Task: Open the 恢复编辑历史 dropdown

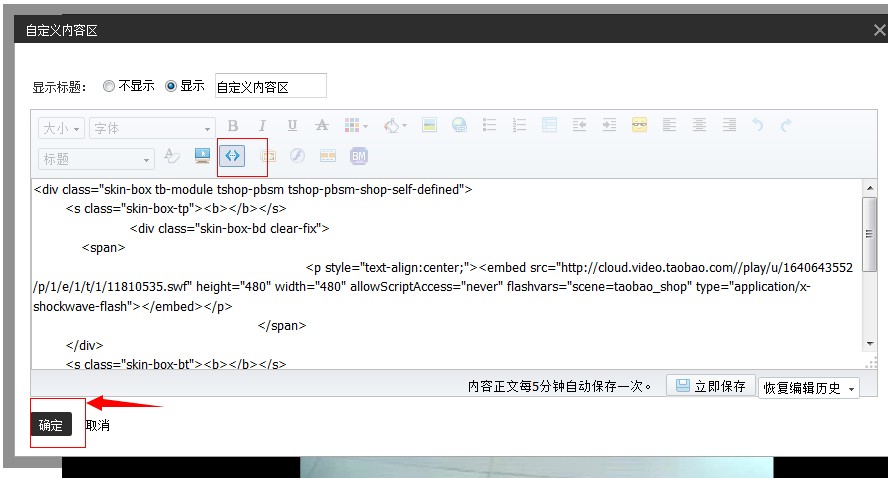Action: tap(809, 388)
